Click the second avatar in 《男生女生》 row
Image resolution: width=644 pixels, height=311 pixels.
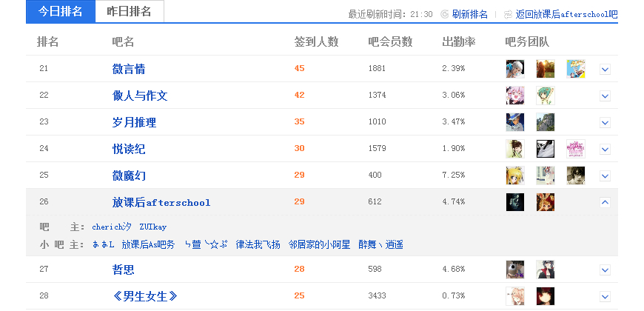pyautogui.click(x=546, y=296)
